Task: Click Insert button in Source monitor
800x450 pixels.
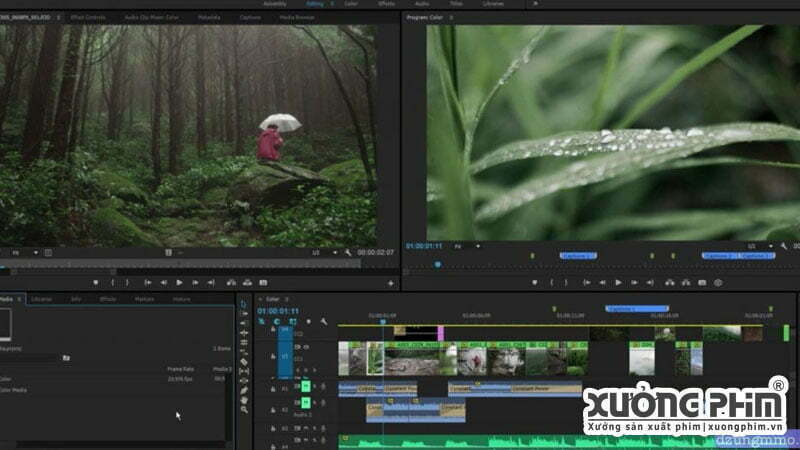Action: pos(231,283)
